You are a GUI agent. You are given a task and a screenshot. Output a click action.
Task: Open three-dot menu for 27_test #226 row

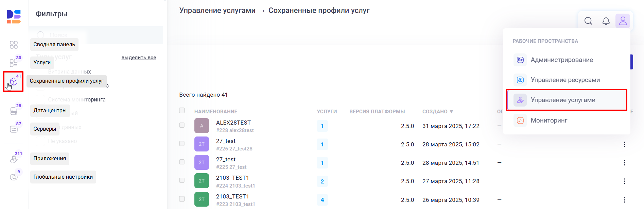624,144
